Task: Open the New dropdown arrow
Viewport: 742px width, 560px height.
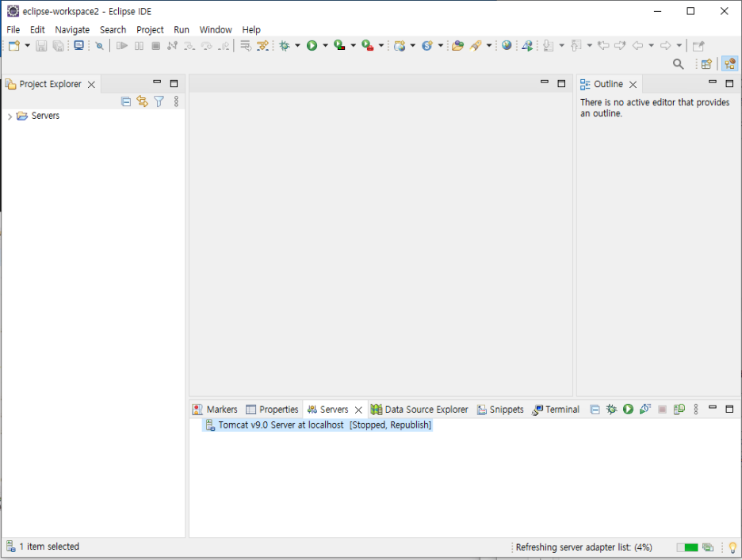Action: (x=28, y=46)
